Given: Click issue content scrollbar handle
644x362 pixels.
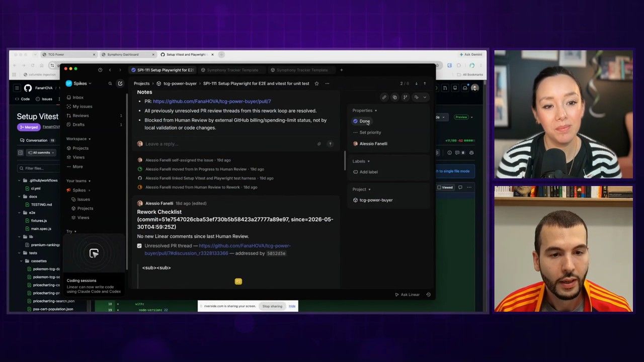Looking at the screenshot, I should click(x=345, y=161).
